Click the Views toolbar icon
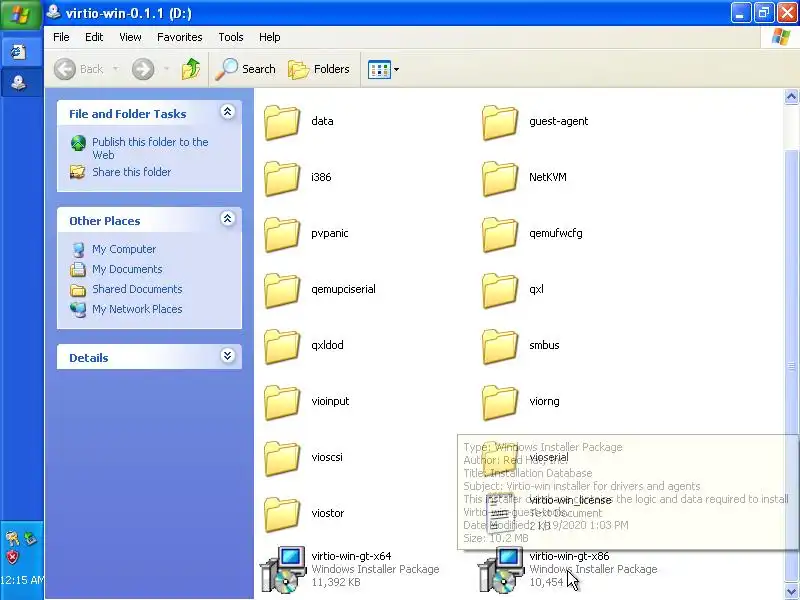Viewport: 800px width, 600px height. (379, 69)
